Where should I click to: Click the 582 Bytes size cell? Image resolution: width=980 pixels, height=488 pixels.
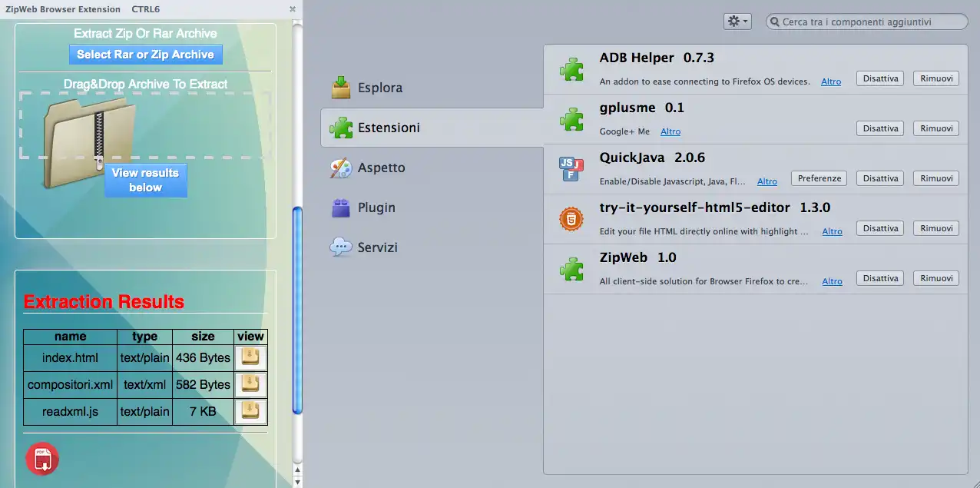coord(203,384)
